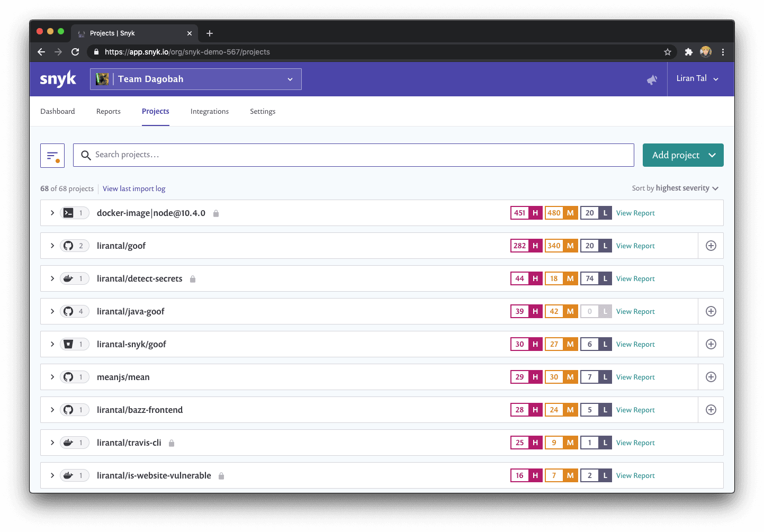Image resolution: width=764 pixels, height=532 pixels.
Task: Open the filter projects icon button
Action: pyautogui.click(x=52, y=156)
